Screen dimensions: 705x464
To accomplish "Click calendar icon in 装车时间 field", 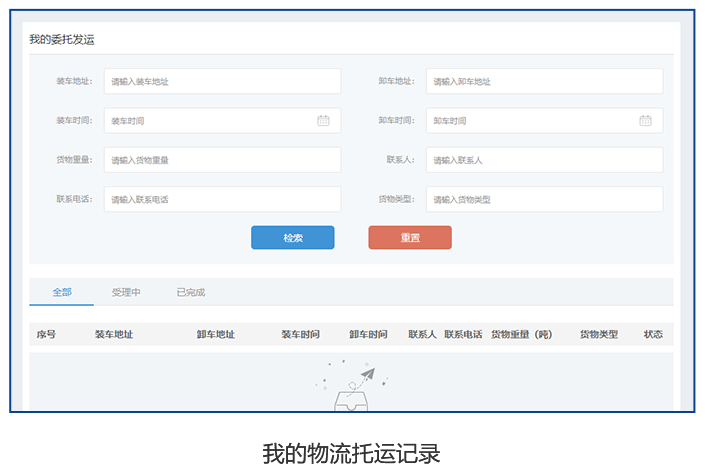I will click(323, 121).
